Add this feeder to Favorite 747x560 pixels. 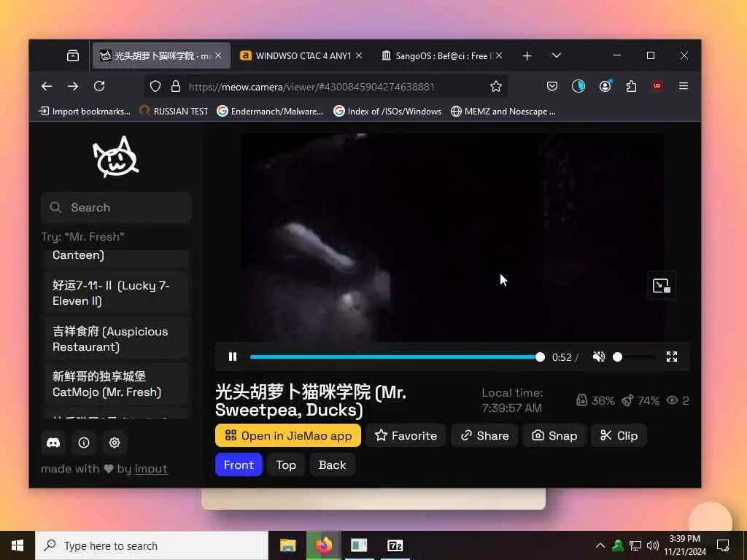406,435
